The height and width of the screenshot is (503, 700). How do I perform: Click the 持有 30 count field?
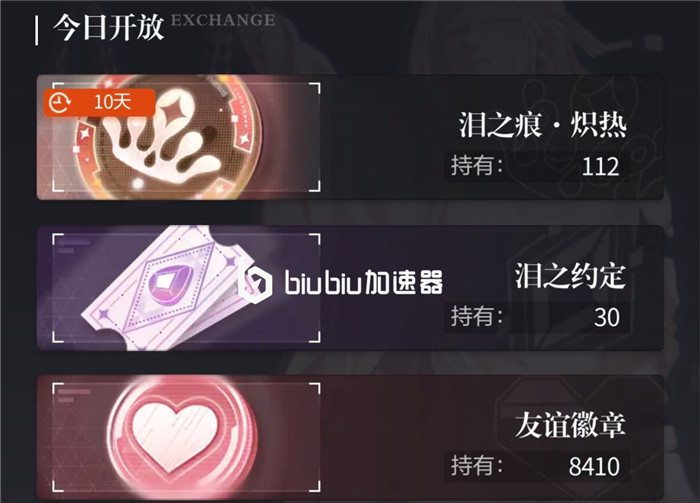coord(536,317)
